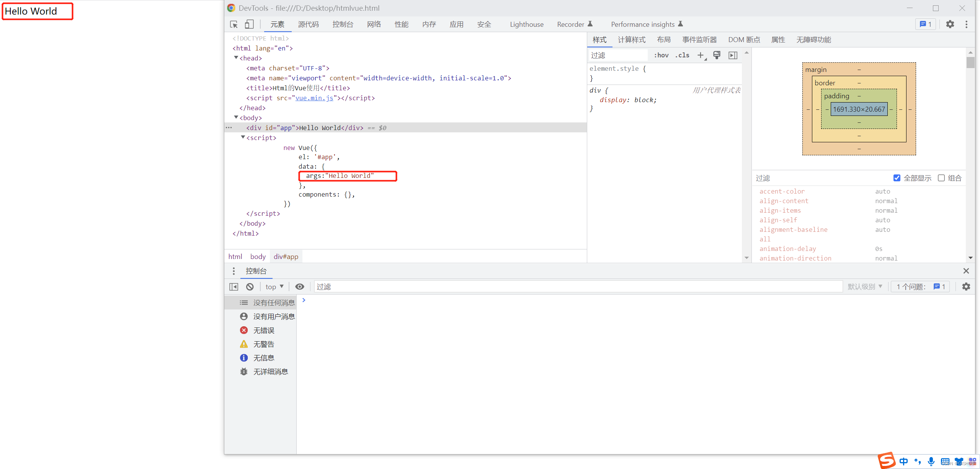Image resolution: width=980 pixels, height=469 pixels.
Task: Switch to the 网络 tab
Action: 374,24
